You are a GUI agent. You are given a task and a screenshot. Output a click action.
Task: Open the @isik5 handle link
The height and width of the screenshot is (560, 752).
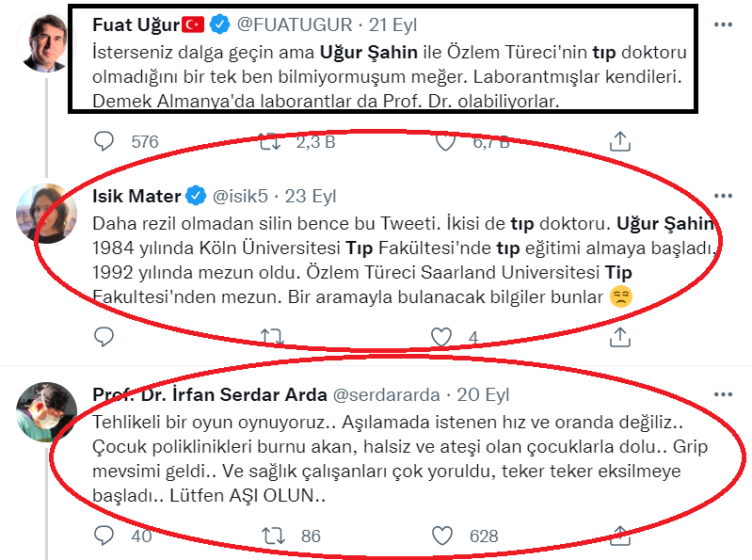tap(240, 197)
